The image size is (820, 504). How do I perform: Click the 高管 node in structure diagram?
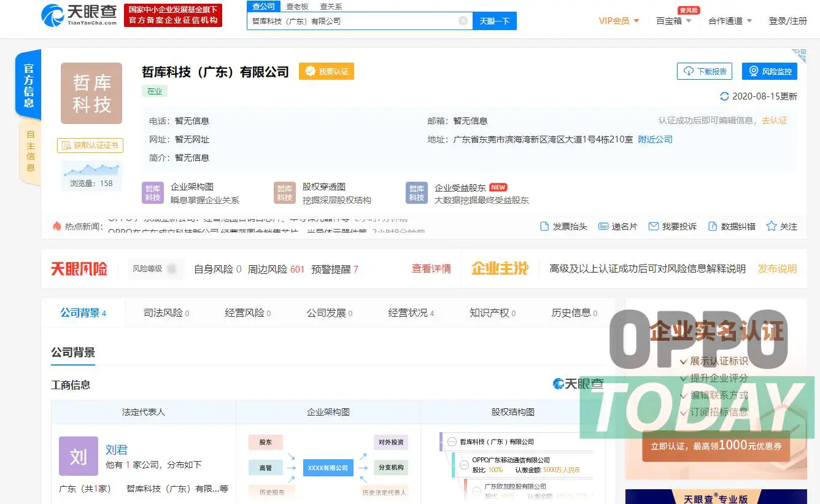265,468
